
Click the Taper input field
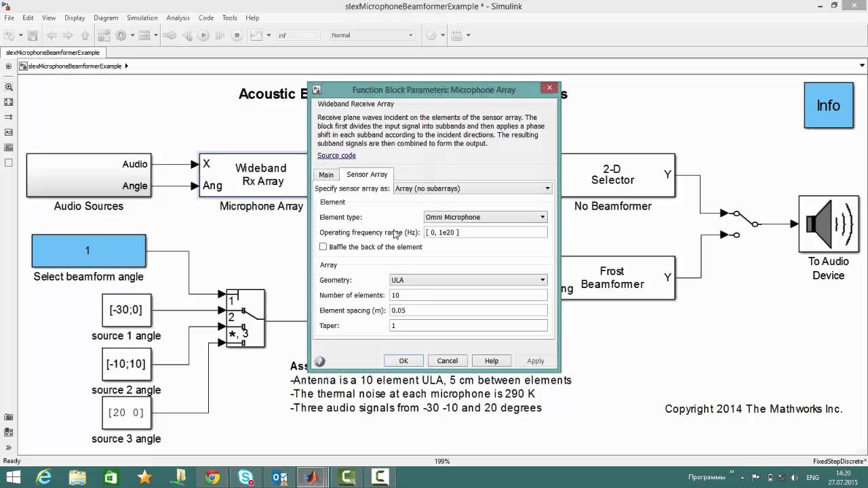(468, 326)
